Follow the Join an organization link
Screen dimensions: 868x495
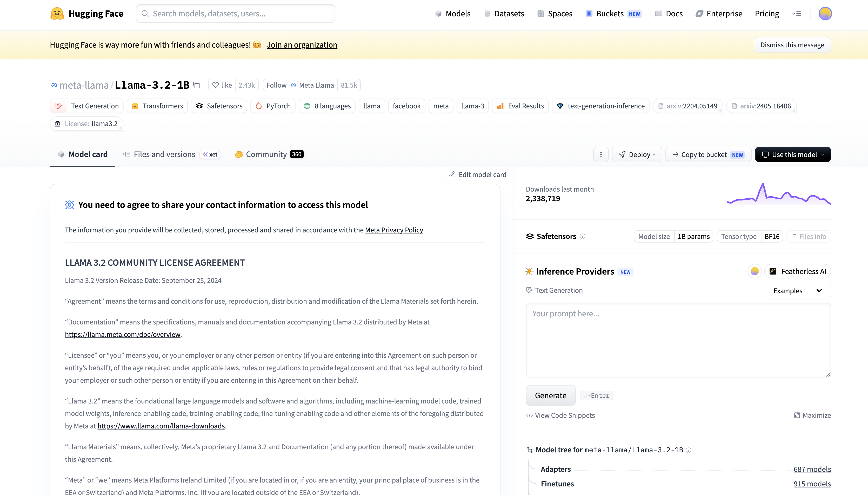pyautogui.click(x=302, y=45)
